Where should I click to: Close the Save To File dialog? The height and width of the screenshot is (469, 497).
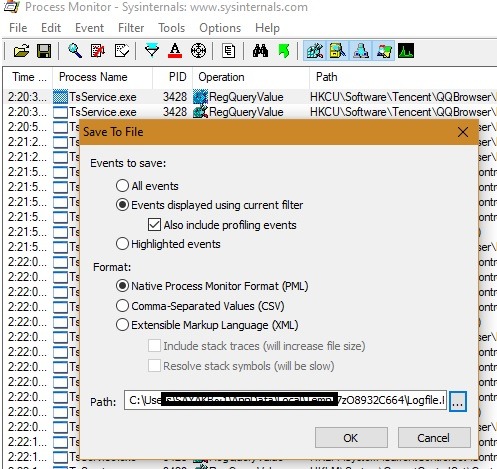click(x=463, y=132)
